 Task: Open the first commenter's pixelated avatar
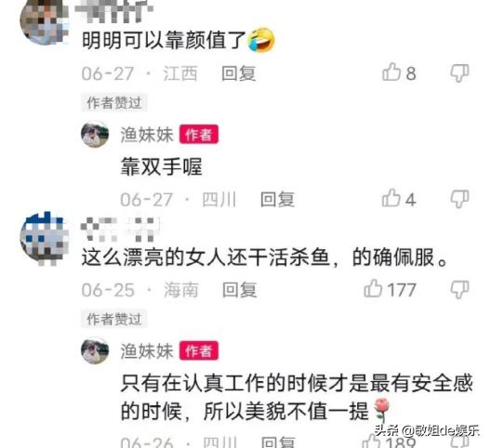pos(44,20)
